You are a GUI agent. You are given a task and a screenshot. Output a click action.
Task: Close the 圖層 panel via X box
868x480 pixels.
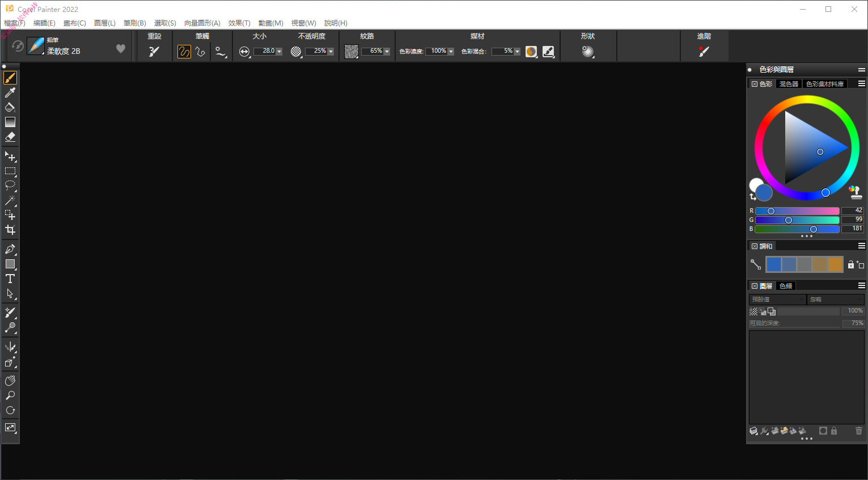click(x=755, y=286)
